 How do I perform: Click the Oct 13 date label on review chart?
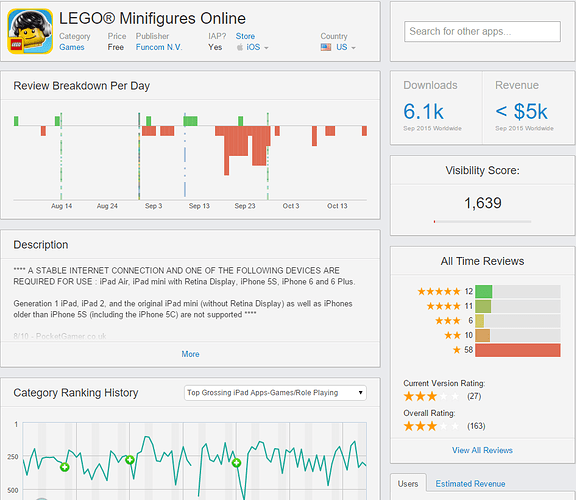coord(337,206)
